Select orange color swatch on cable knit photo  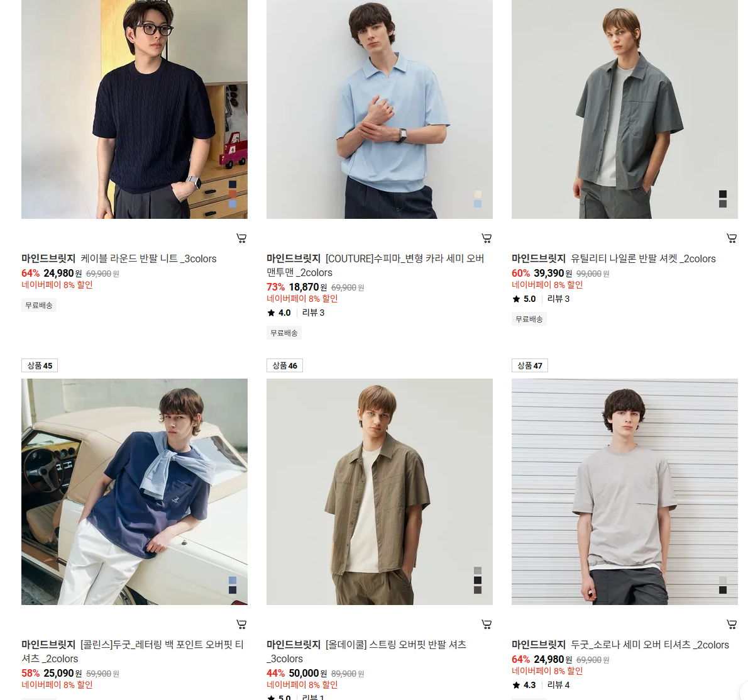point(233,194)
